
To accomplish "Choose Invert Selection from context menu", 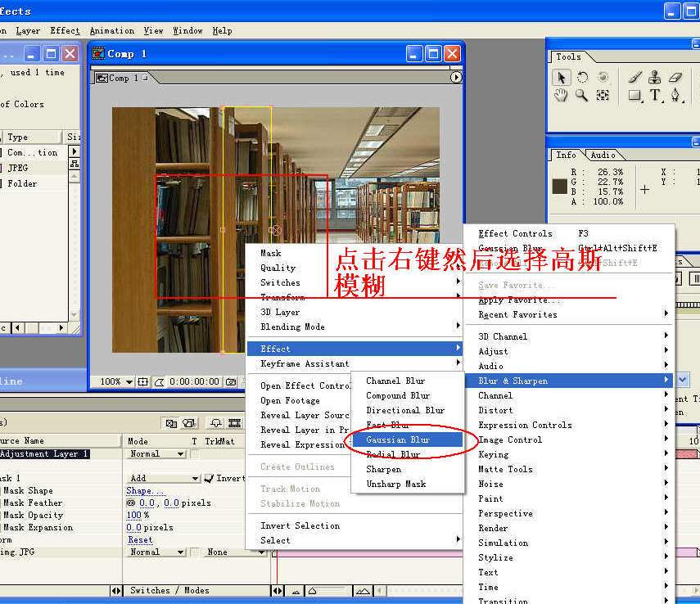I will (x=355, y=526).
